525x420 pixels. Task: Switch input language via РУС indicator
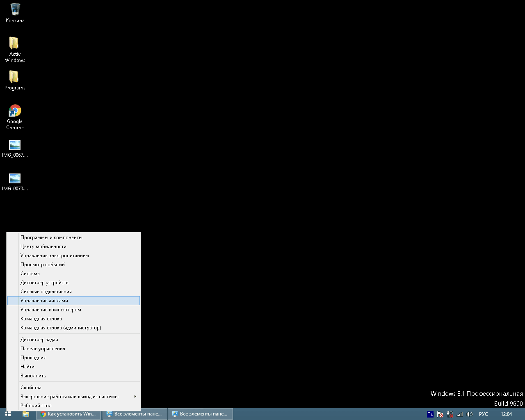[484, 414]
